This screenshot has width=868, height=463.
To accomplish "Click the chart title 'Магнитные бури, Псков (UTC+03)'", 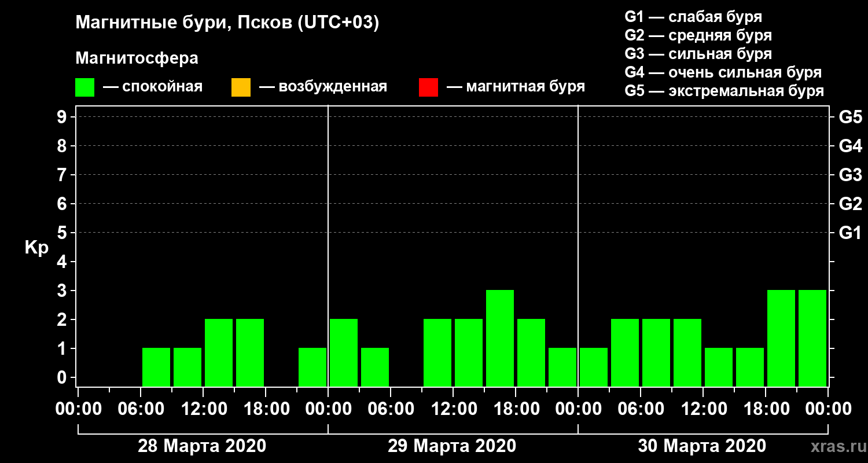I will tap(227, 23).
